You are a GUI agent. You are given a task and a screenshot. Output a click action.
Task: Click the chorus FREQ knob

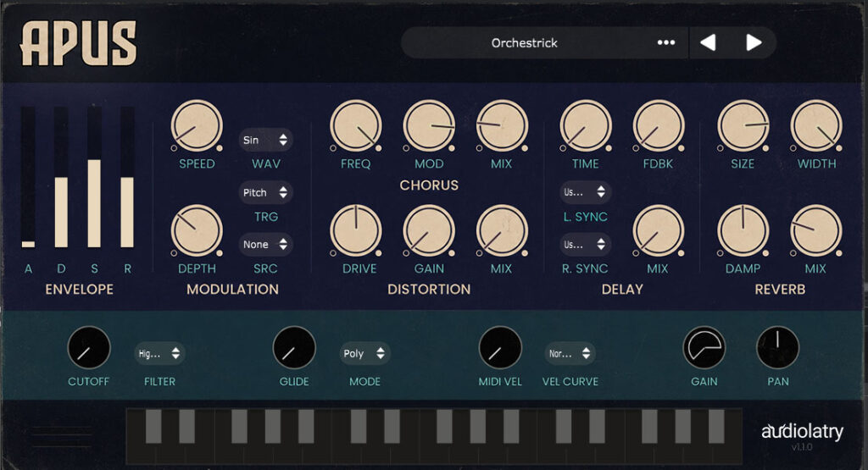(355, 126)
